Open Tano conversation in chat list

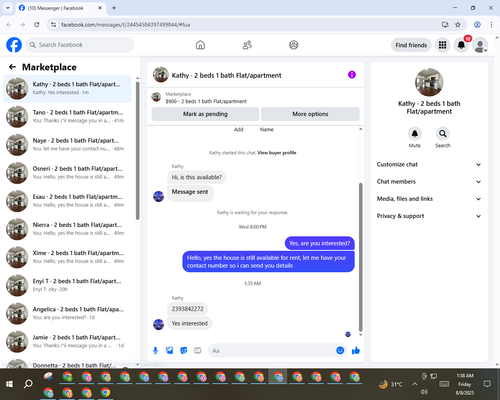68,117
